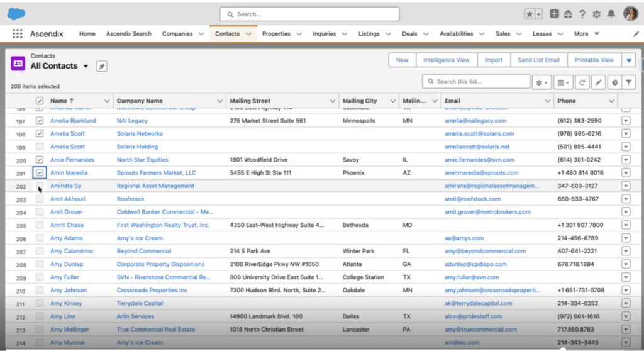
Task: Open the user profile avatar
Action: coord(630,14)
